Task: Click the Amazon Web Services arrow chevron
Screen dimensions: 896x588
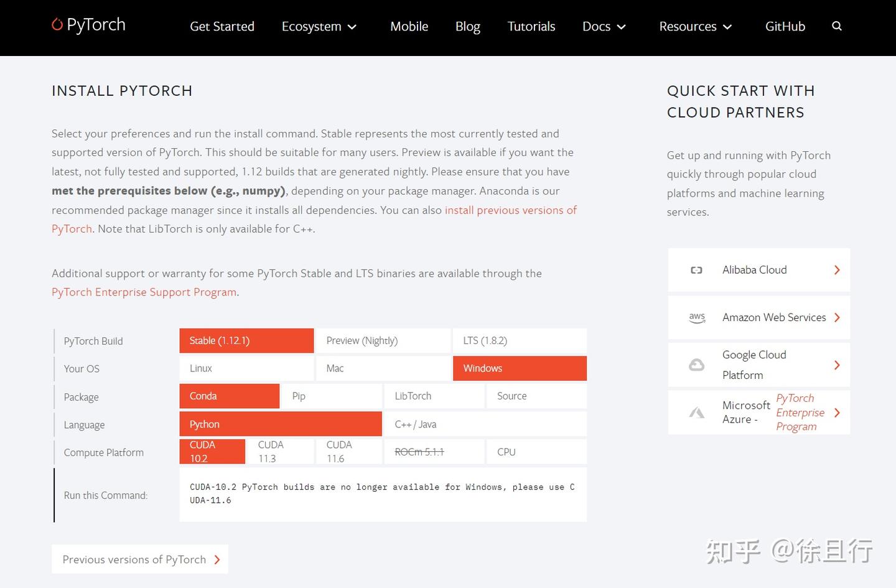Action: click(837, 317)
